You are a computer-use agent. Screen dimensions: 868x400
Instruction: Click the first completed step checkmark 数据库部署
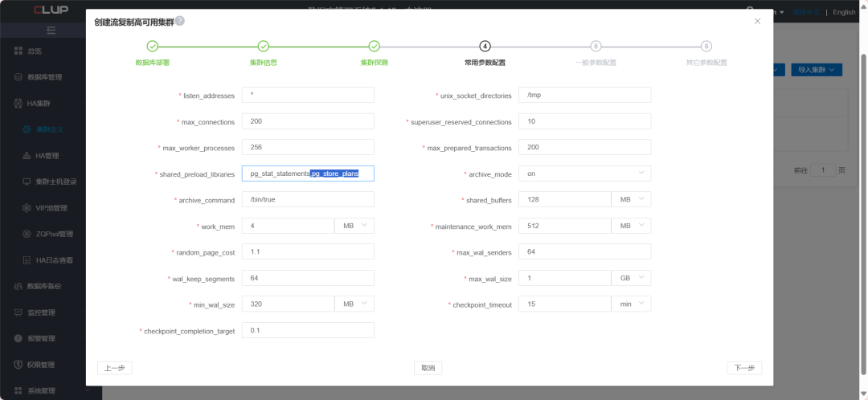coord(153,46)
